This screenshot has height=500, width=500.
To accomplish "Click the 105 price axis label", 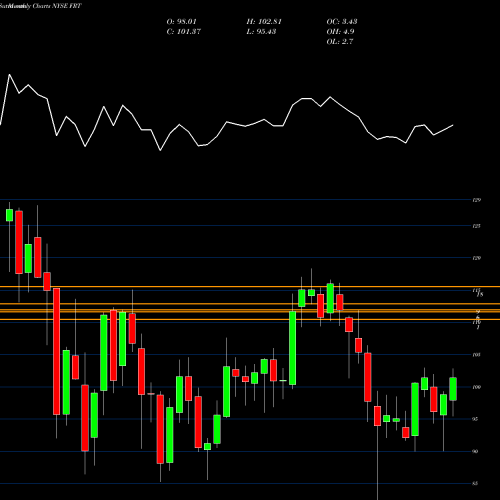I will tap(476, 355).
